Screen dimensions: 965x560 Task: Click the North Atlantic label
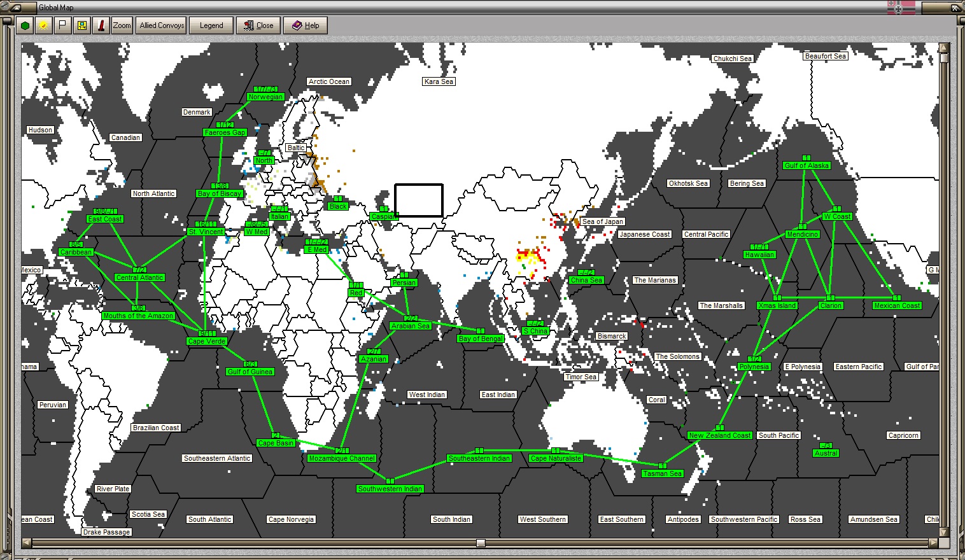point(153,193)
